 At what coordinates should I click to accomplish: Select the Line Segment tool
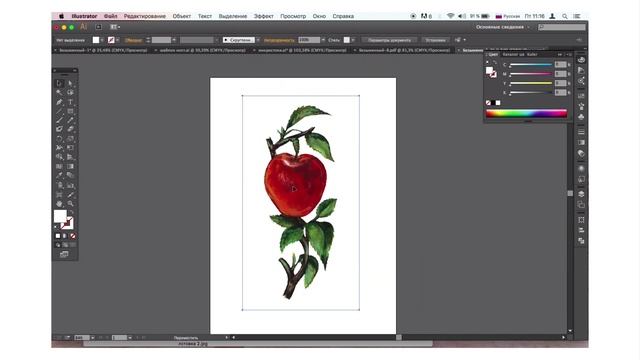(x=59, y=111)
